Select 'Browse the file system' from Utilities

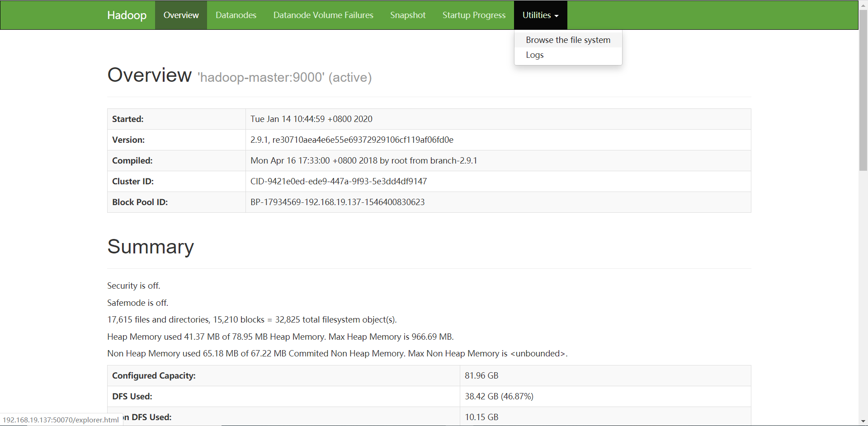567,40
